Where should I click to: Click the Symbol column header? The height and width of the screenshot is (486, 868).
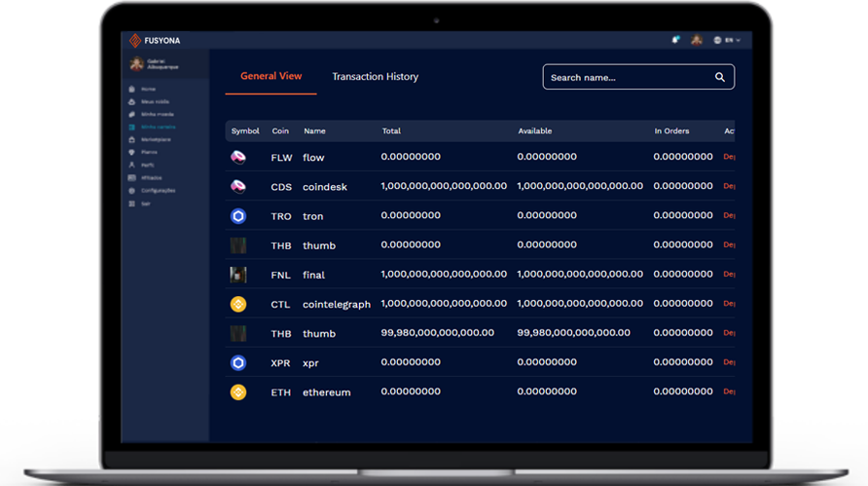click(x=245, y=131)
